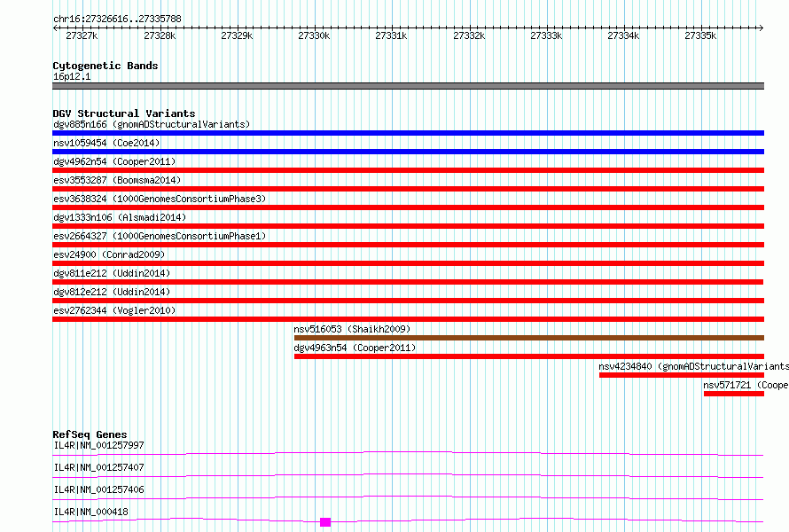Open transcript IL4R|NM_001257997 label
Viewport: 789px width, 532px height.
[98, 445]
